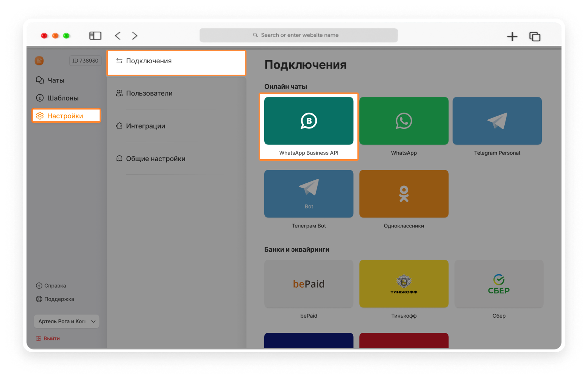Open the Telegram Personal tile
This screenshot has height=379, width=588.
coord(497,121)
